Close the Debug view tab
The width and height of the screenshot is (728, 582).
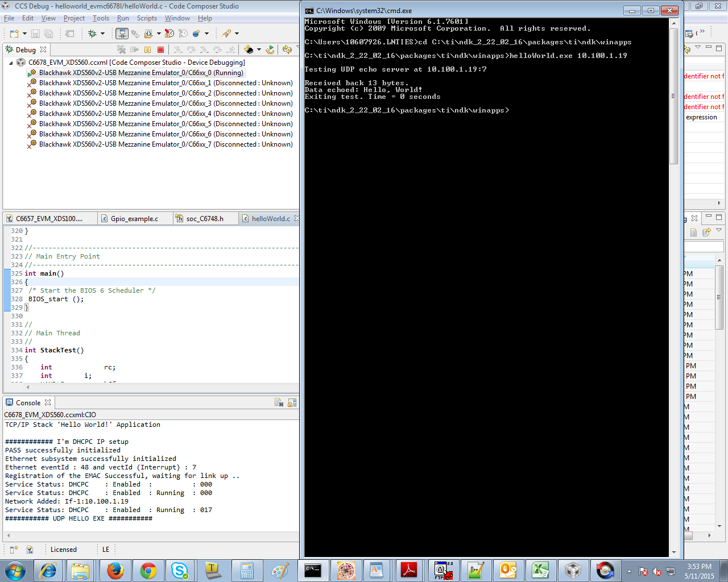[43, 49]
